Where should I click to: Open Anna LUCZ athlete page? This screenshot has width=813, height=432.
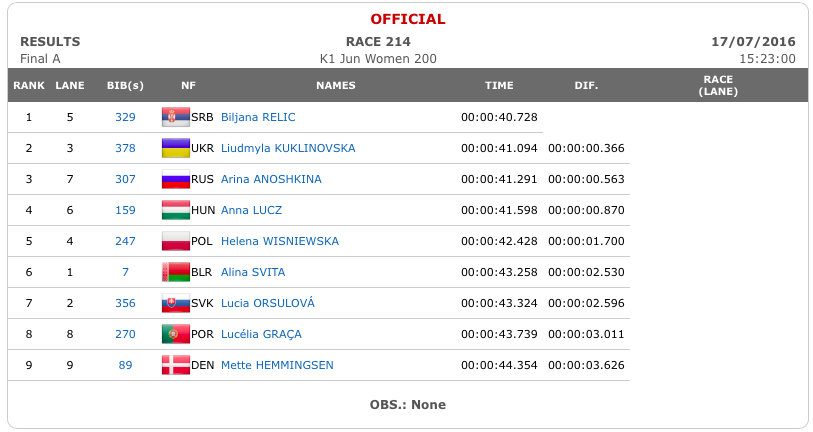(251, 210)
